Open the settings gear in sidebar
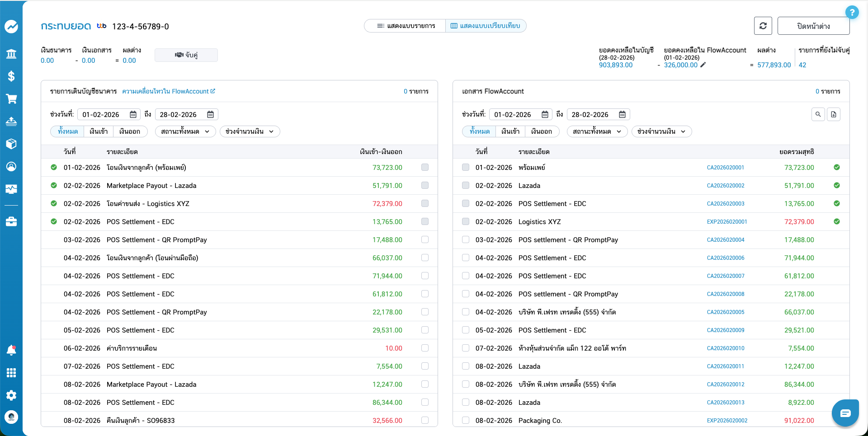Screen dimensions: 868x436 pyautogui.click(x=11, y=395)
